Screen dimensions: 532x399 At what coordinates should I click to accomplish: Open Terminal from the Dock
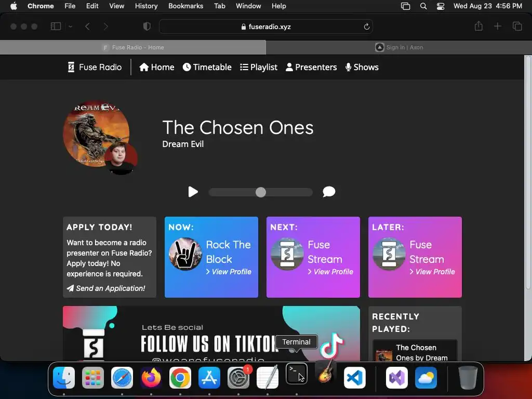297,374
